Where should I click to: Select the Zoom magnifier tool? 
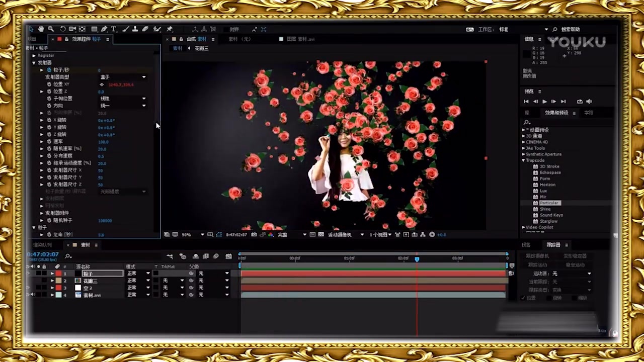pyautogui.click(x=51, y=29)
